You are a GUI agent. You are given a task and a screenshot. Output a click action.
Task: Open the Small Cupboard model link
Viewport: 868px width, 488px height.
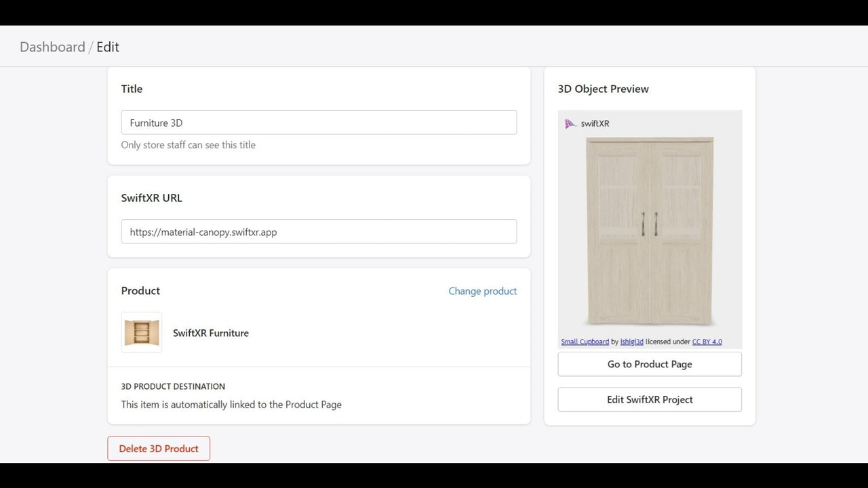tap(585, 341)
